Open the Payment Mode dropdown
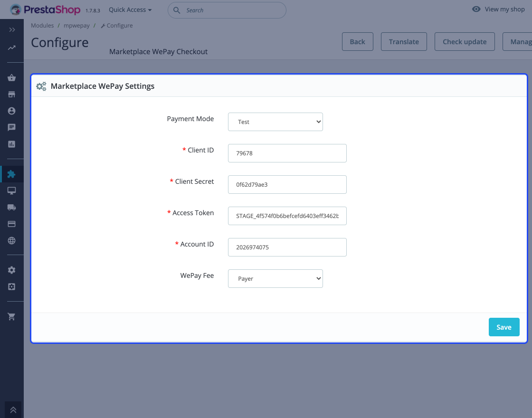The width and height of the screenshot is (532, 418). click(275, 122)
